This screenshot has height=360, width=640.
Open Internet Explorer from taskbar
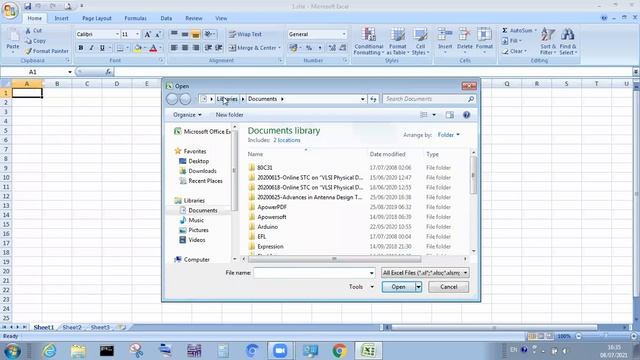coord(49,351)
